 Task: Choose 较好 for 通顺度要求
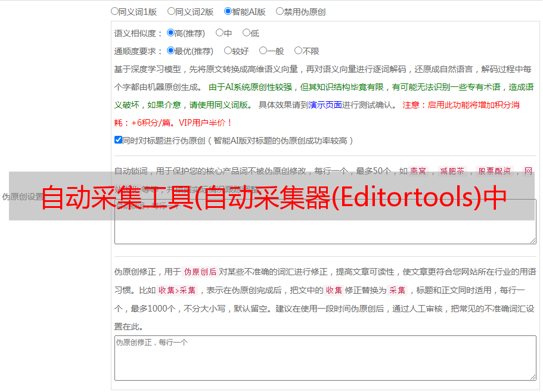click(228, 51)
